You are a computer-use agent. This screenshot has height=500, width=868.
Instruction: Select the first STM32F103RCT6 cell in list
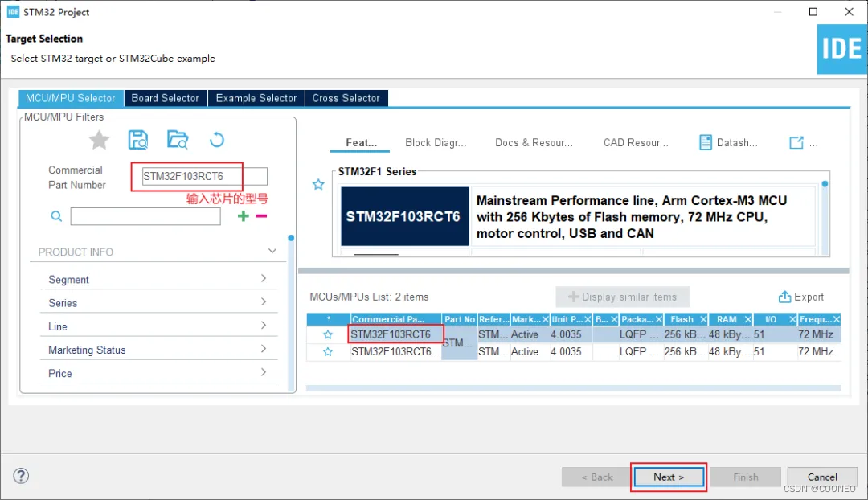(x=395, y=334)
